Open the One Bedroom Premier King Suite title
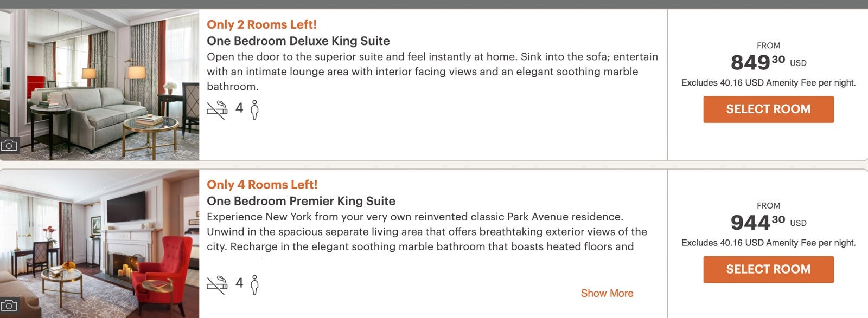Image resolution: width=868 pixels, height=318 pixels. (x=301, y=201)
